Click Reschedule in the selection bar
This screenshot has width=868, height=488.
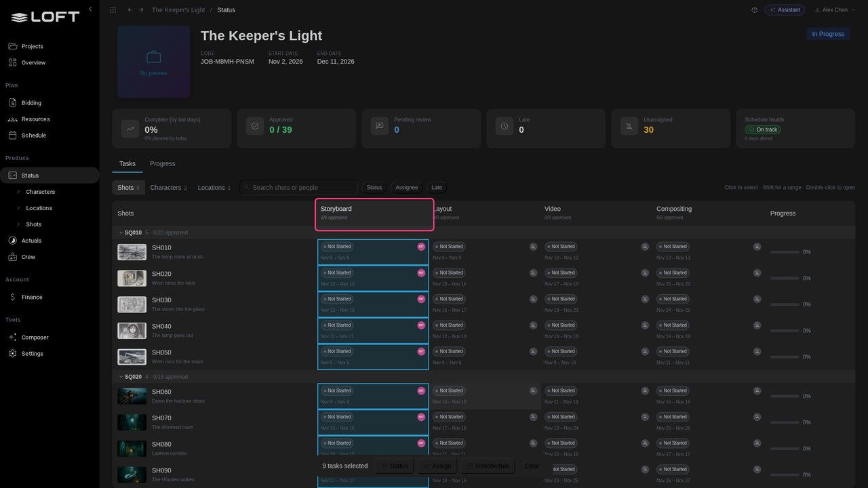point(487,466)
